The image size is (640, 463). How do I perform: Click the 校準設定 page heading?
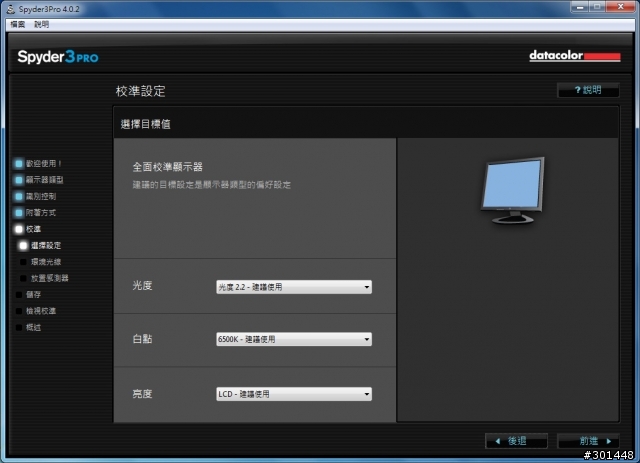[140, 91]
